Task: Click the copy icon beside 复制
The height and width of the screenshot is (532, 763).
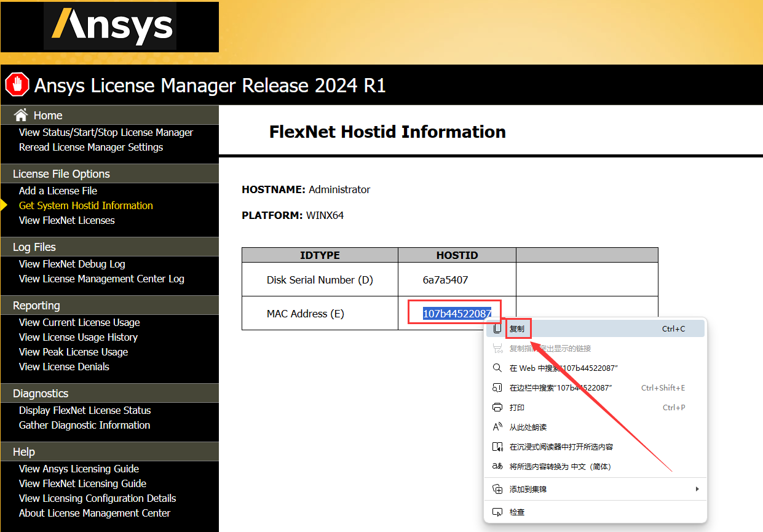Action: tap(498, 328)
